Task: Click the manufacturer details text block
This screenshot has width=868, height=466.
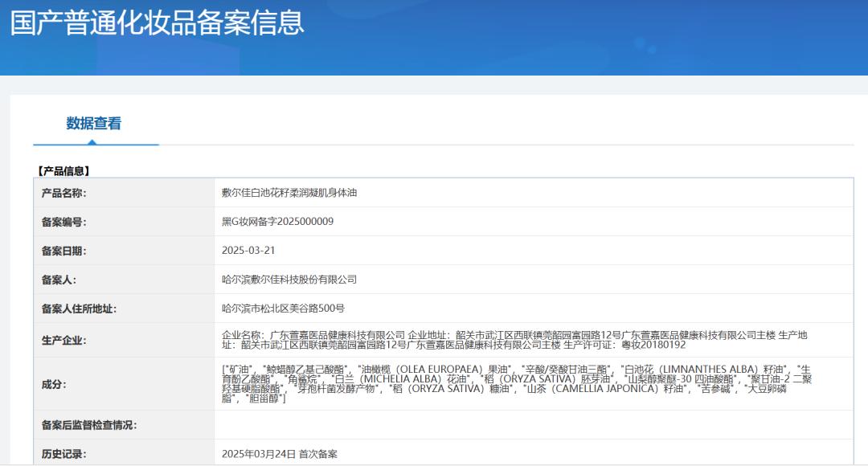Action: (x=514, y=340)
